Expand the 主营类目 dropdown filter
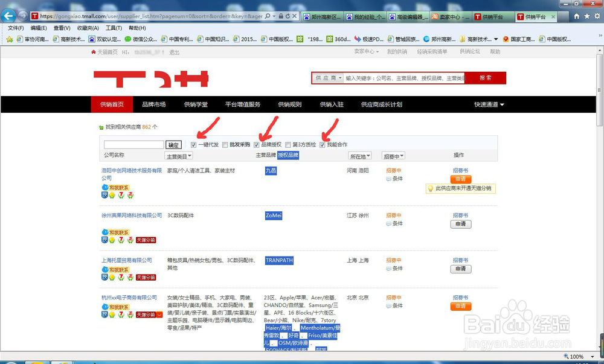604x364 pixels. click(179, 156)
